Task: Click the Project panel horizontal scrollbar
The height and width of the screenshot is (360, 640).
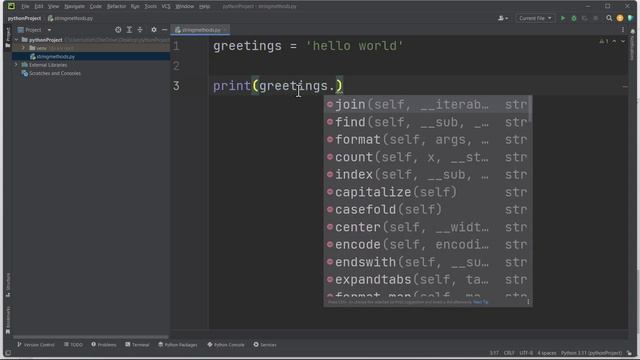Action: tap(92, 337)
